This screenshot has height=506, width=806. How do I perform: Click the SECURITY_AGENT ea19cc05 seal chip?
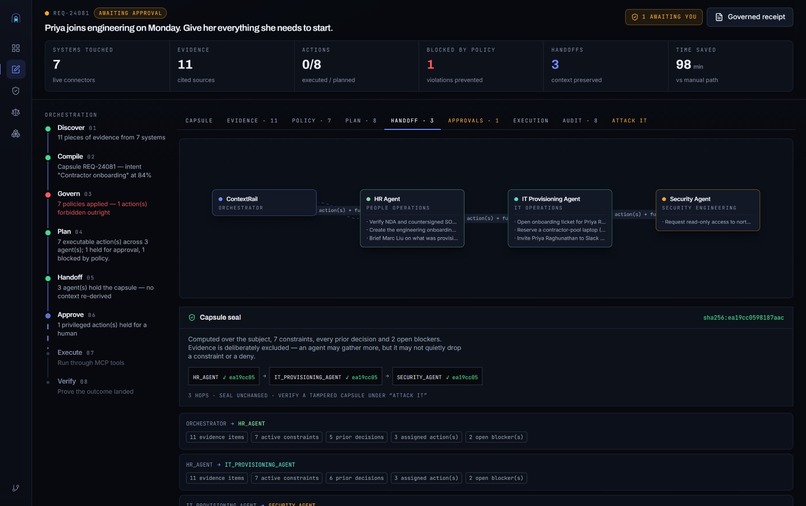(x=437, y=377)
